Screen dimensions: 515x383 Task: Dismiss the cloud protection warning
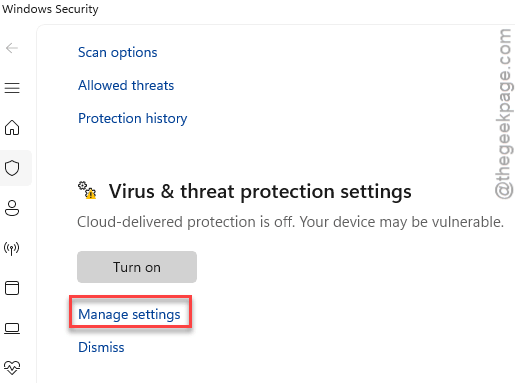[101, 347]
